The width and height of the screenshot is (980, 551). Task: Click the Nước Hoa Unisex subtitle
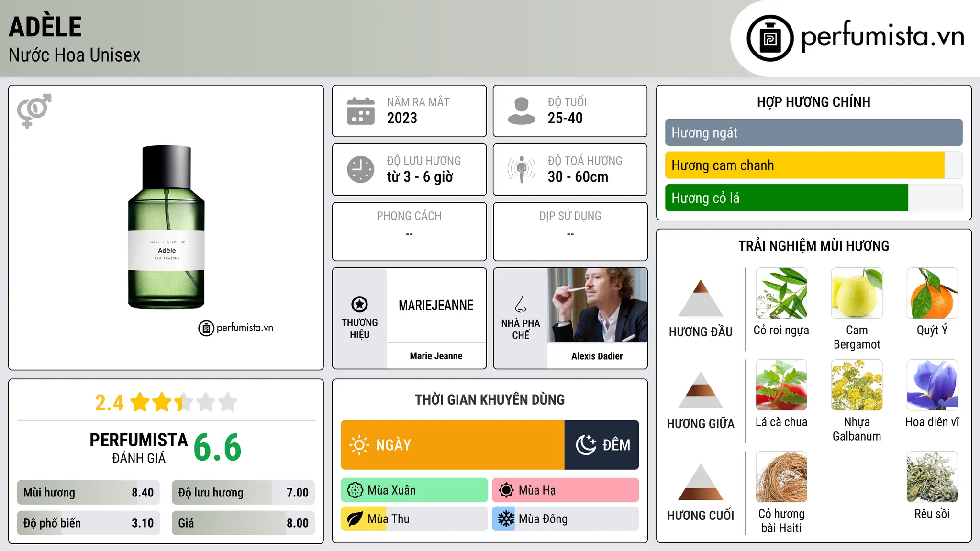(75, 55)
